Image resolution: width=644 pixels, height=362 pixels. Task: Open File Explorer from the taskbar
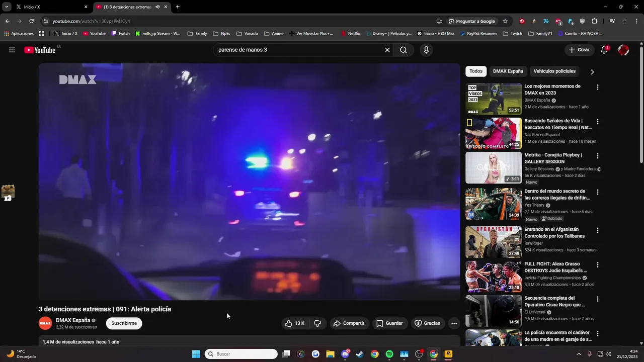click(330, 354)
